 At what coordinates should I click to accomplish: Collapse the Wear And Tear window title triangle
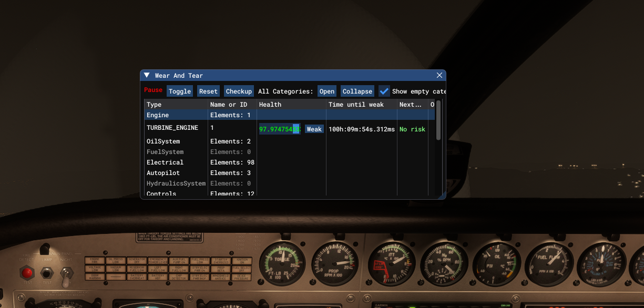pyautogui.click(x=146, y=75)
